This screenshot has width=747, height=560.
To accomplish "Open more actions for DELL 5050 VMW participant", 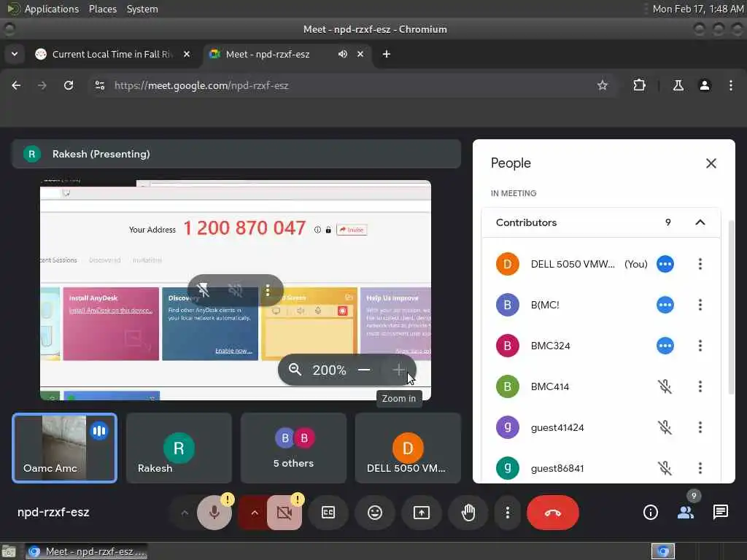I will [700, 264].
